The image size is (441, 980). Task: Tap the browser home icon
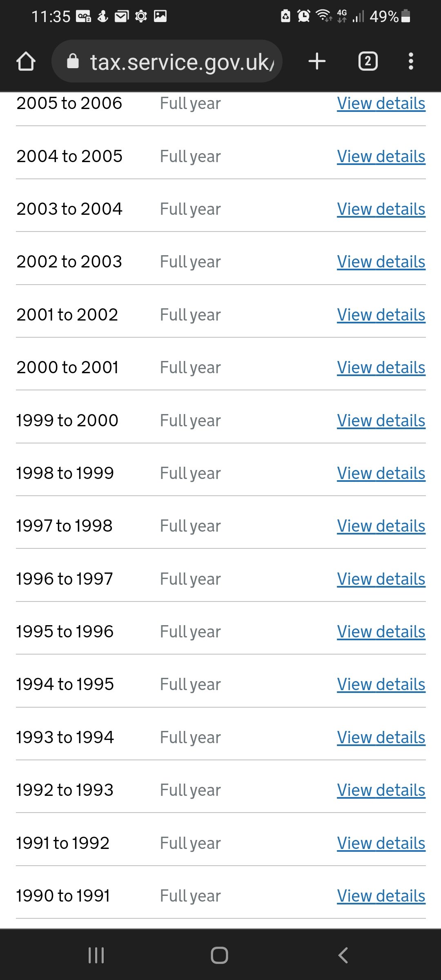click(x=26, y=62)
